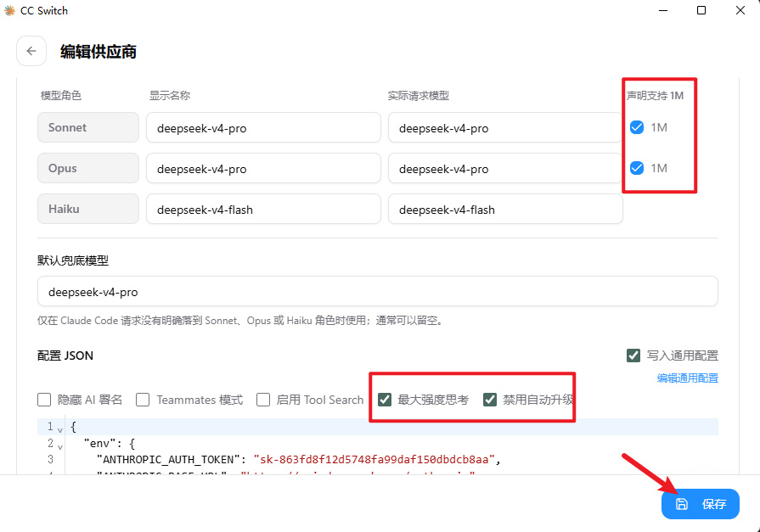
Task: Click Opus display name field
Action: point(263,169)
